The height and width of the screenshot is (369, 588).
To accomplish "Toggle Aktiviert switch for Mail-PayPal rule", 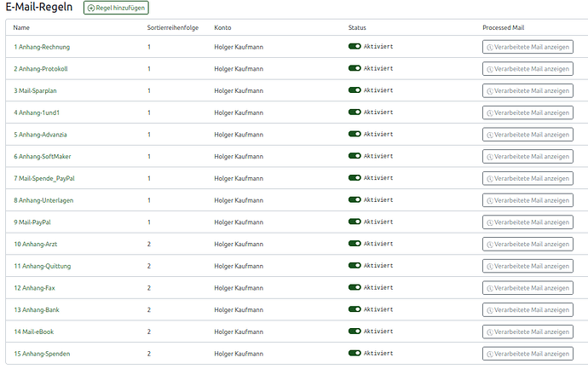I will pyautogui.click(x=355, y=222).
